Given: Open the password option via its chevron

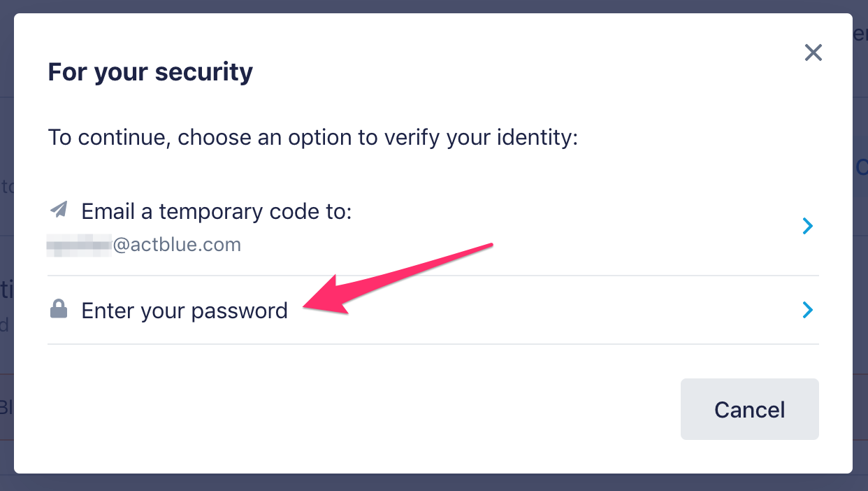Looking at the screenshot, I should click(808, 310).
